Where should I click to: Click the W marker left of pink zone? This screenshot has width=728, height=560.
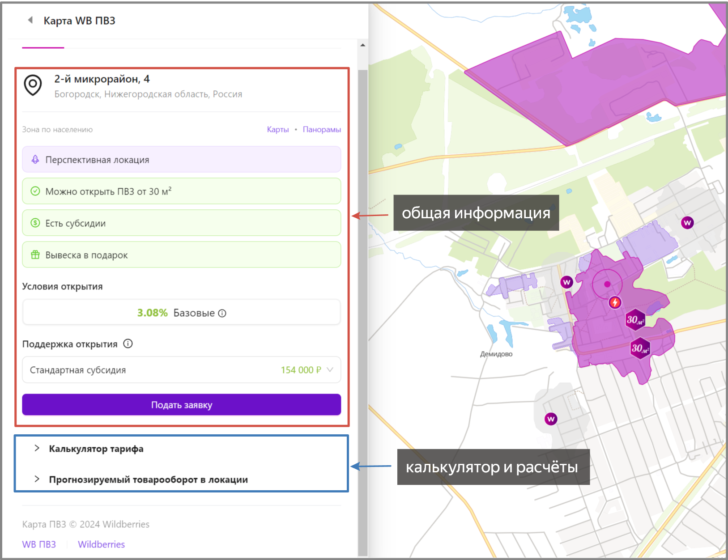pyautogui.click(x=566, y=282)
